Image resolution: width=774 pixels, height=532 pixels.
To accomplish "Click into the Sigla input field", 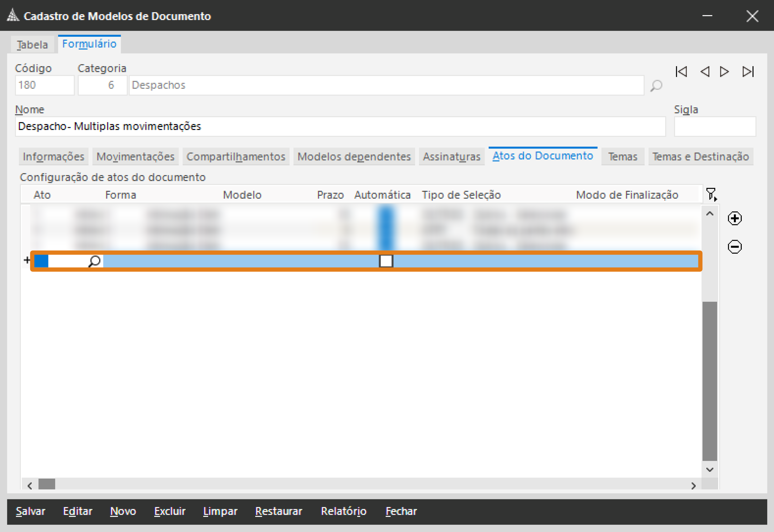I will [715, 127].
